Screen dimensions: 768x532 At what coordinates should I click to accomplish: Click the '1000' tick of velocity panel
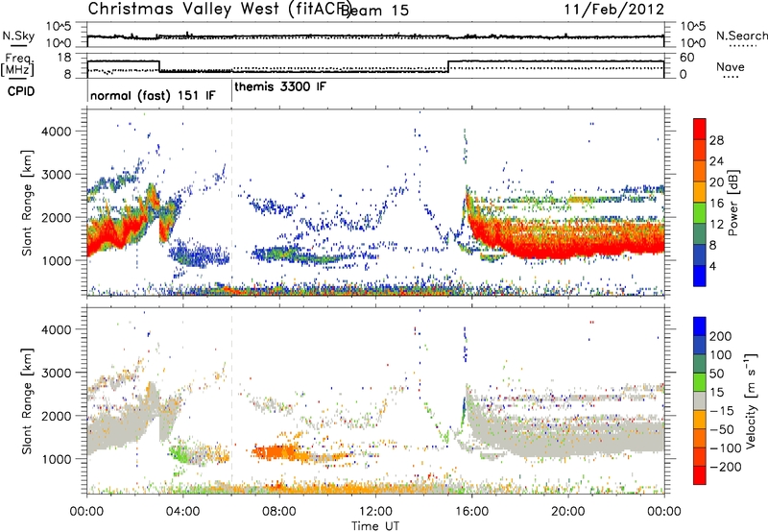point(57,459)
